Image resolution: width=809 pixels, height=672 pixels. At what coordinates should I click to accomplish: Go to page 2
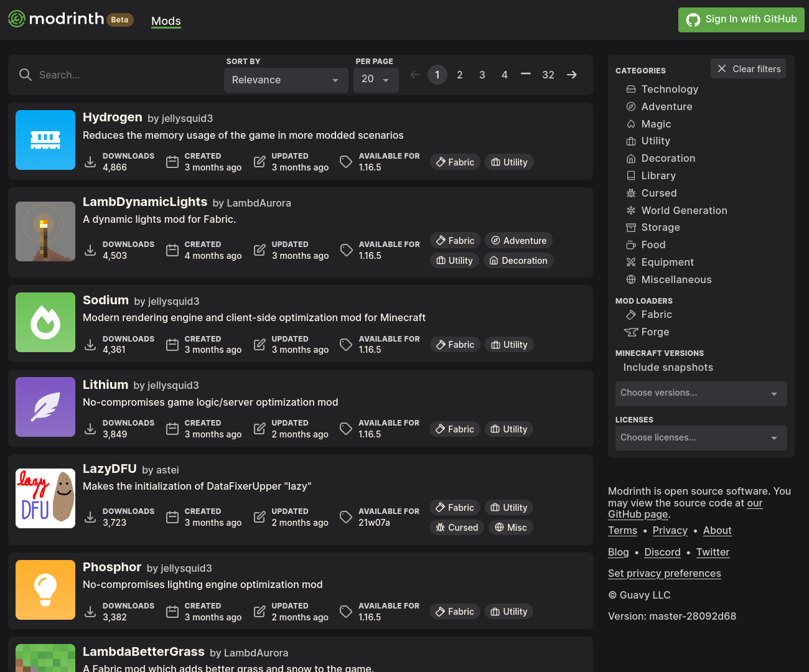(x=460, y=75)
